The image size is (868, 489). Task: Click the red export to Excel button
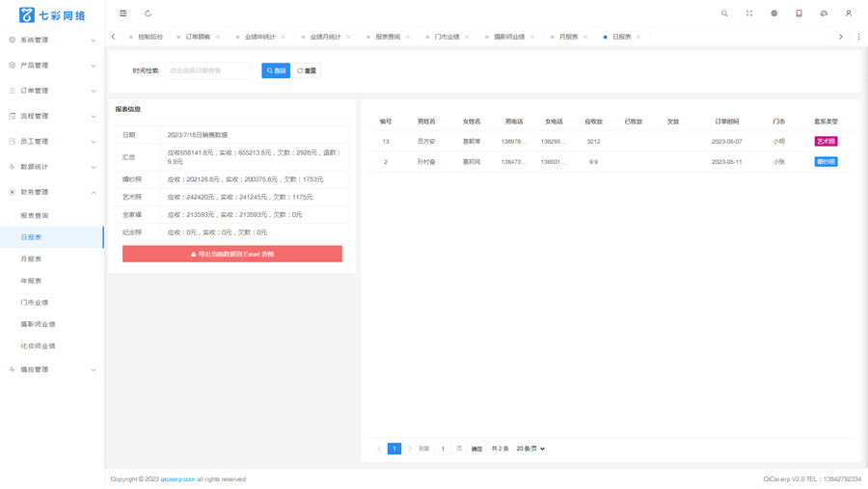tap(231, 254)
